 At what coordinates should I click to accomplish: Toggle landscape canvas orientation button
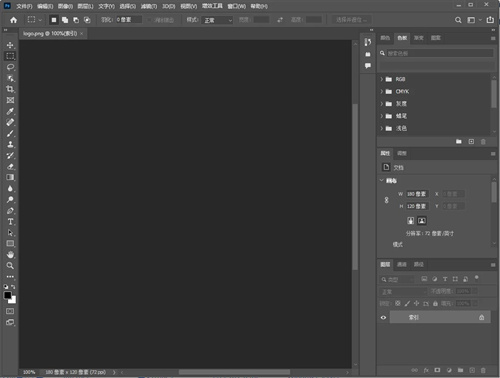click(x=422, y=221)
